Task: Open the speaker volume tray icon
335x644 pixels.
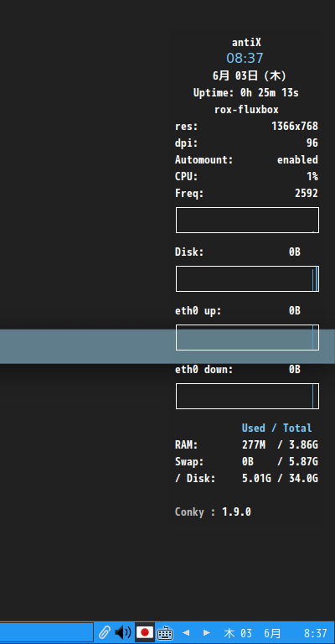Action: coord(123,632)
